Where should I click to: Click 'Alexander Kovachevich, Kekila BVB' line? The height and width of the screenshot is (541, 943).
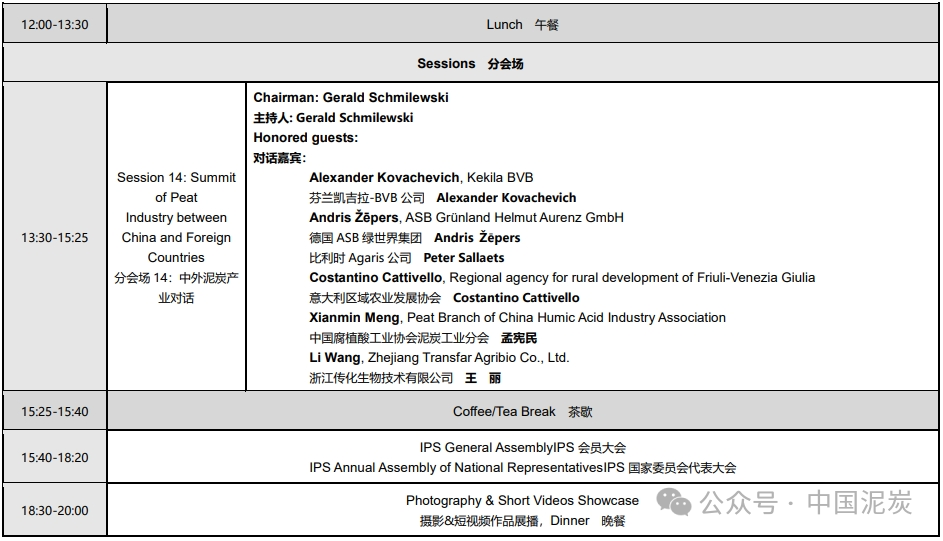pyautogui.click(x=421, y=177)
